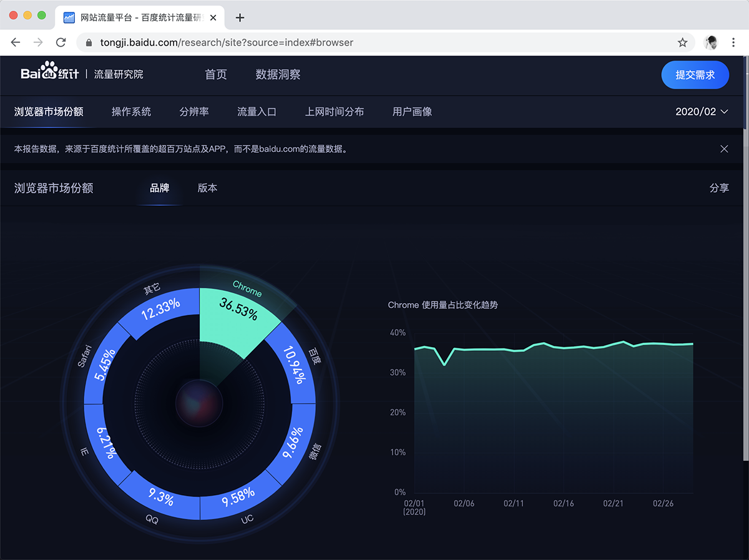Bookmark this page with the star icon

[682, 42]
